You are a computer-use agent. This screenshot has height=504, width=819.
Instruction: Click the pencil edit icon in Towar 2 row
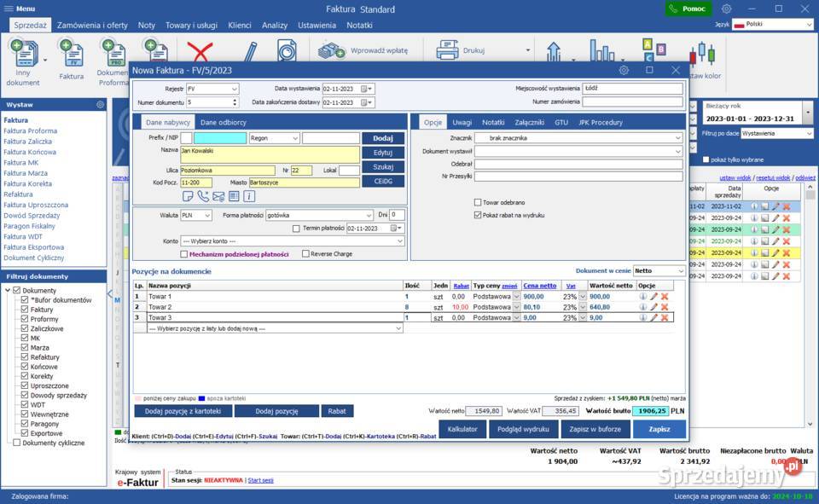coord(654,307)
